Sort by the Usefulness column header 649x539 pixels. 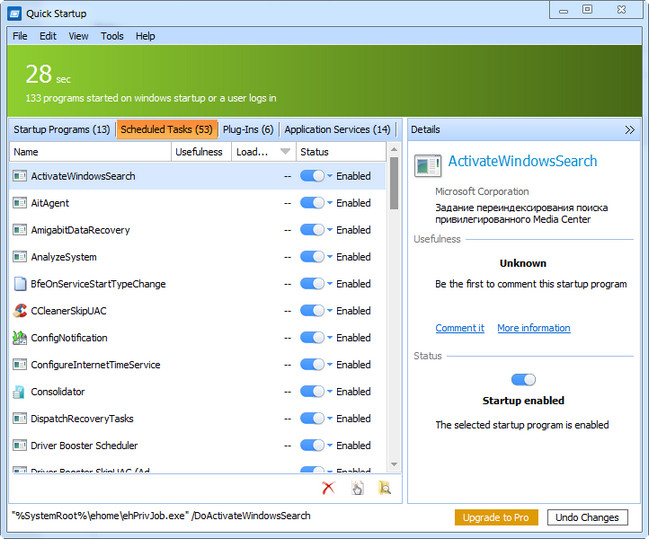tap(199, 152)
